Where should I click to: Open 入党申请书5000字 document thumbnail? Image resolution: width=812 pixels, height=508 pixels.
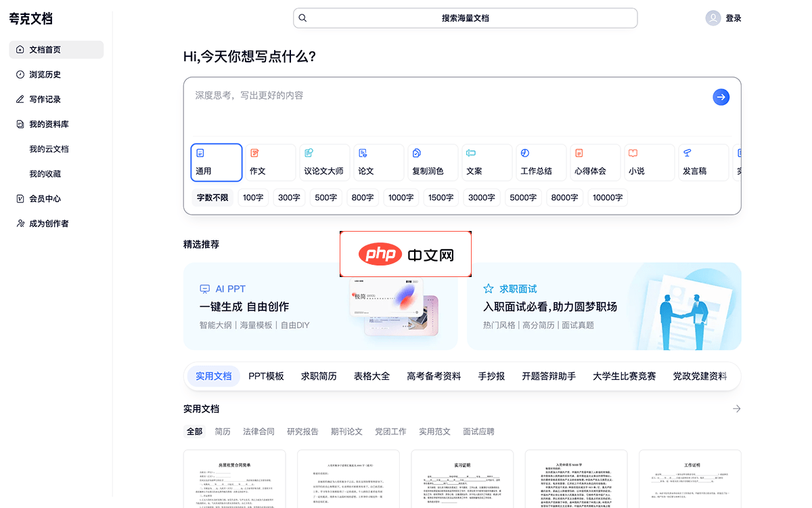click(x=577, y=479)
